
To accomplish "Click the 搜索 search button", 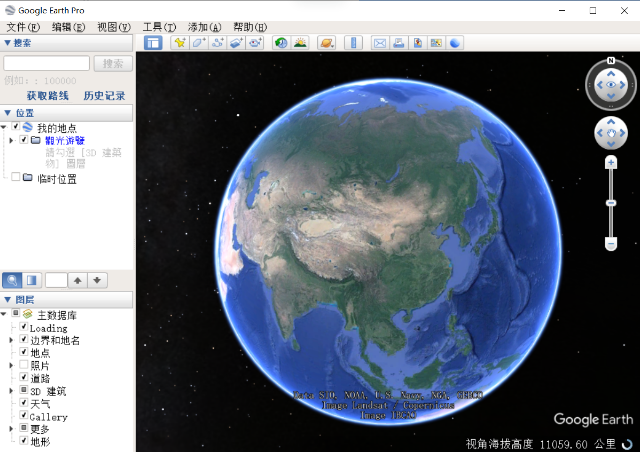I will 113,63.
